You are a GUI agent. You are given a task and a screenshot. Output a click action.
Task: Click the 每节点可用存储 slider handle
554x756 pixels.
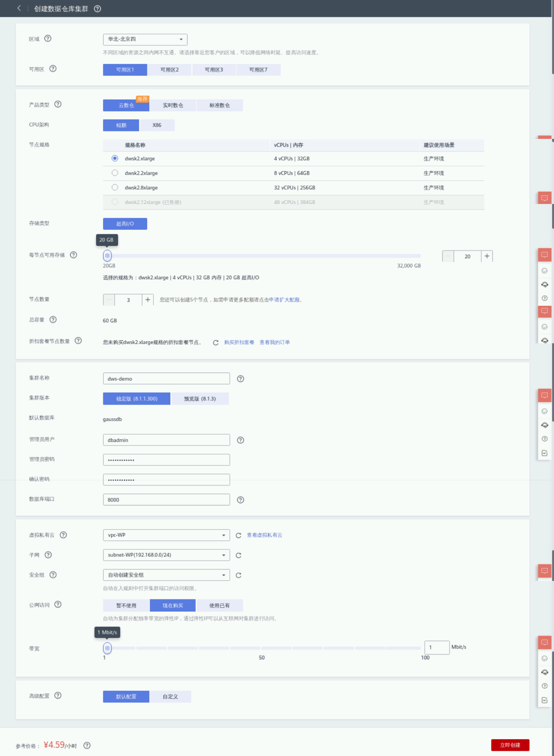(107, 256)
